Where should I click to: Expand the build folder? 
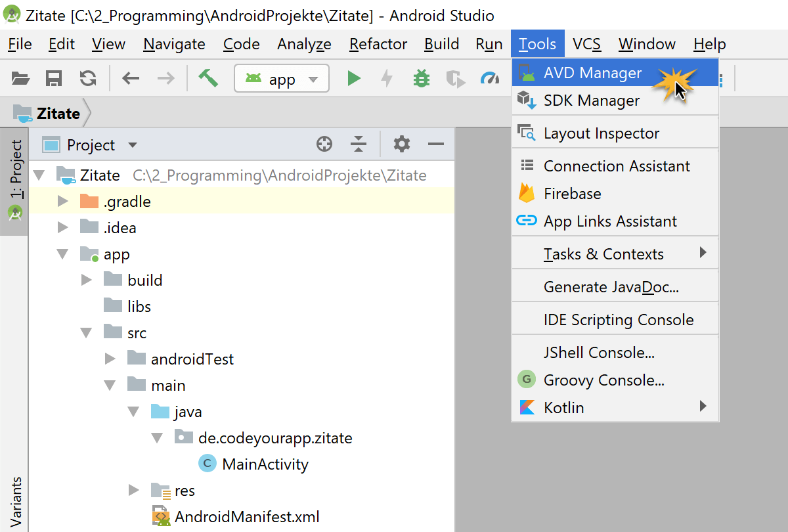(x=87, y=280)
